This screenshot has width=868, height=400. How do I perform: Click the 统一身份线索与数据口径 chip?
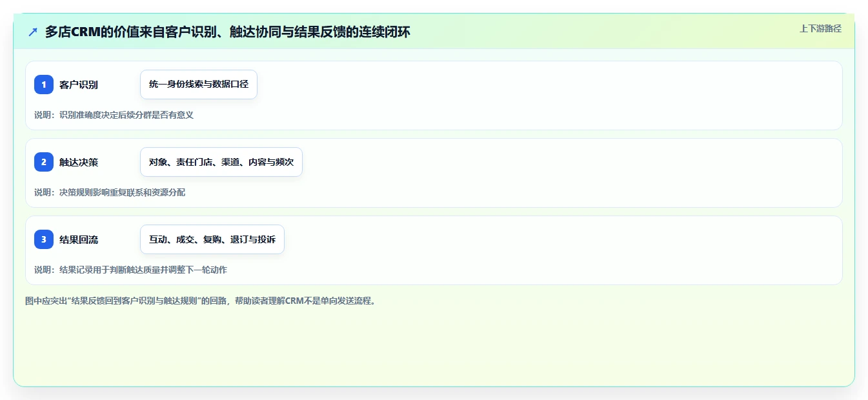coord(199,85)
